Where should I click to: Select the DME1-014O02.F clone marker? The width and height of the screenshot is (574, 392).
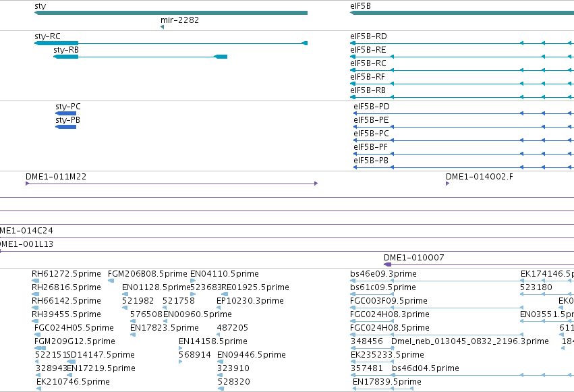447,184
